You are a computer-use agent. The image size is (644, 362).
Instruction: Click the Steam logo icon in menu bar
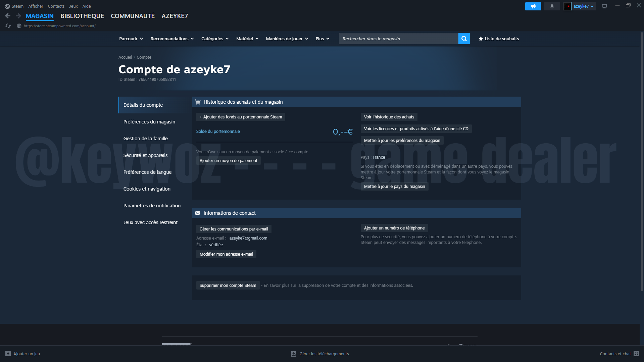[7, 6]
